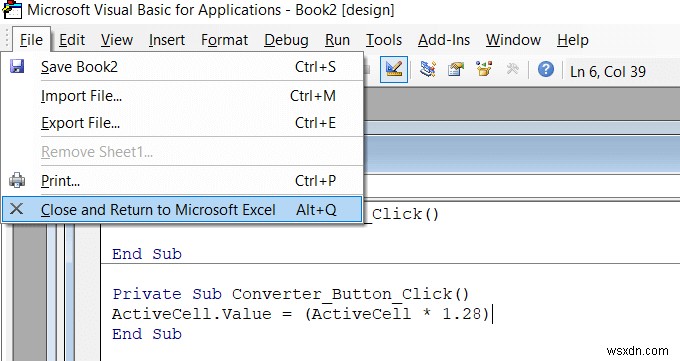This screenshot has width=680, height=361.
Task: Choose Export File... menu entry
Action: tap(182, 123)
